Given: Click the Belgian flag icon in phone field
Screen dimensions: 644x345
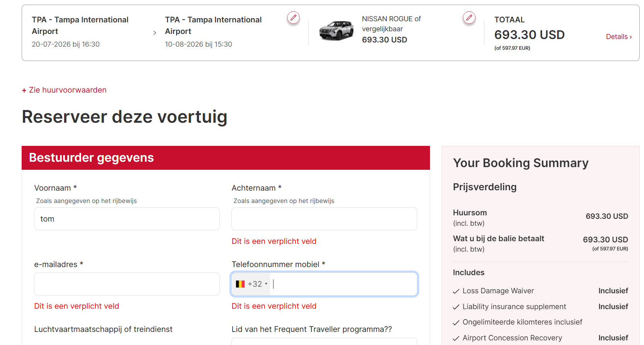Looking at the screenshot, I should coord(240,284).
